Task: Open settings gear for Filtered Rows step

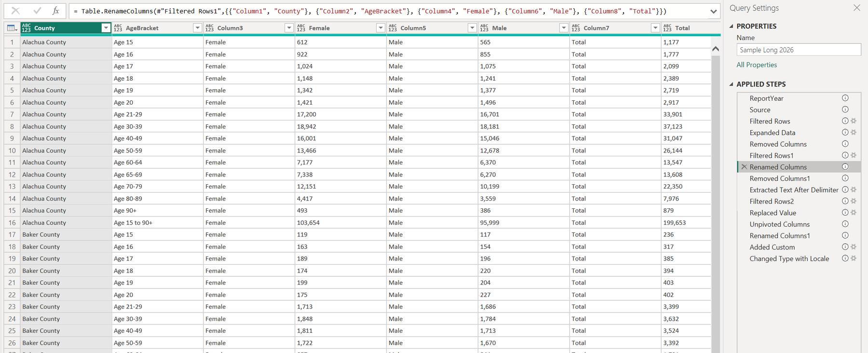Action: 854,121
